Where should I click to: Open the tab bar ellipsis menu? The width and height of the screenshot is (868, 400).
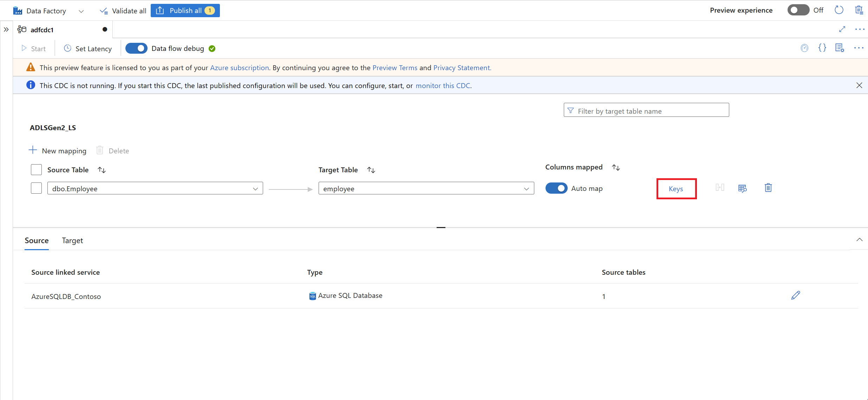pos(860,29)
